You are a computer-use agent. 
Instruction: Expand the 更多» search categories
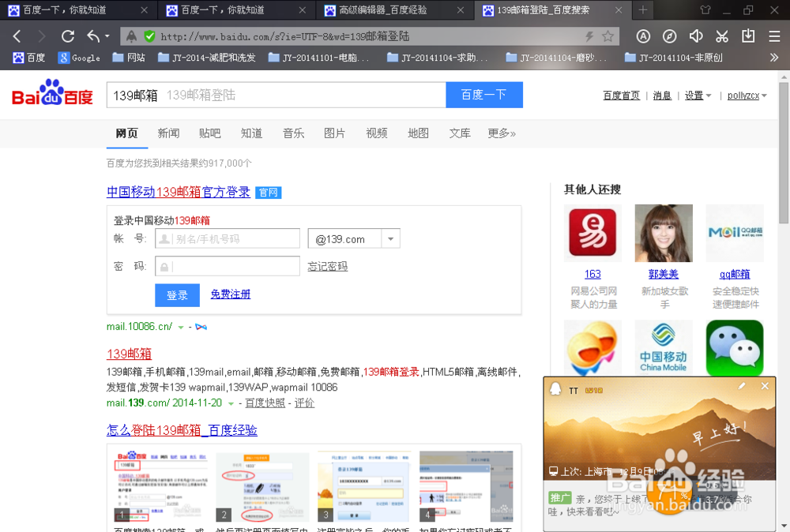click(x=502, y=133)
